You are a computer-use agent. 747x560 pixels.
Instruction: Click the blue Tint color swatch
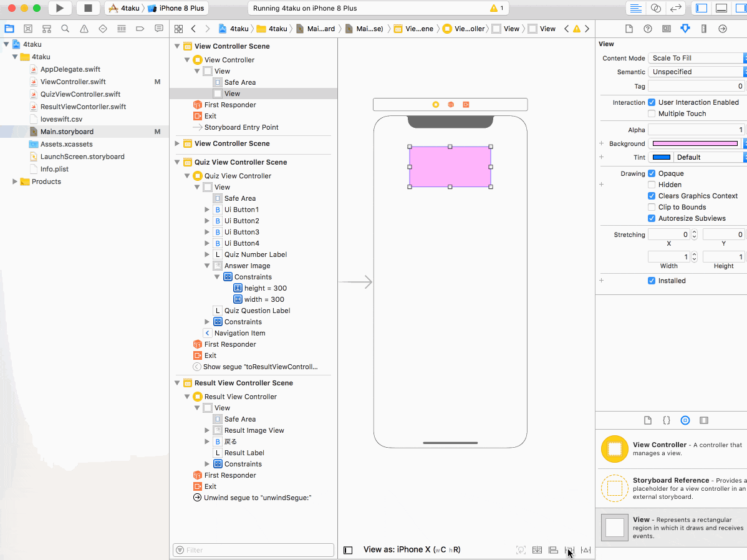661,157
